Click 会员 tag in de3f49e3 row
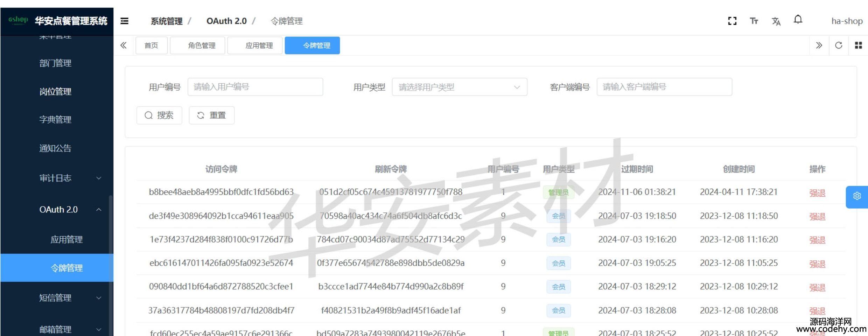868x336 pixels. coord(559,216)
